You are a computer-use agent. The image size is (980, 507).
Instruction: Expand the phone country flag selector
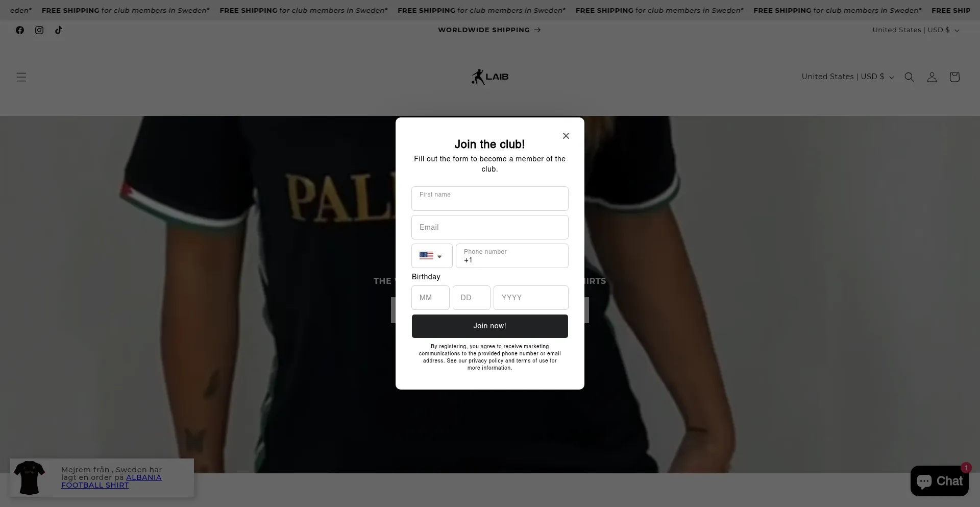pyautogui.click(x=432, y=256)
